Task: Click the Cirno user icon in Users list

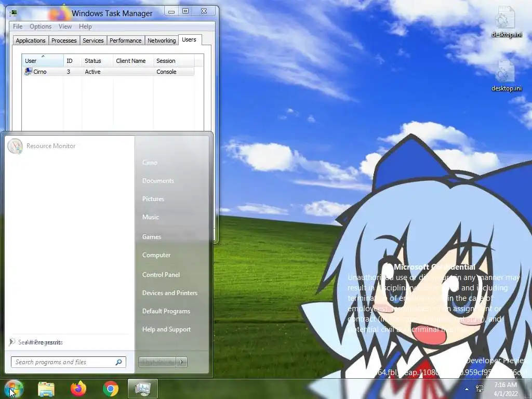Action: click(x=28, y=72)
